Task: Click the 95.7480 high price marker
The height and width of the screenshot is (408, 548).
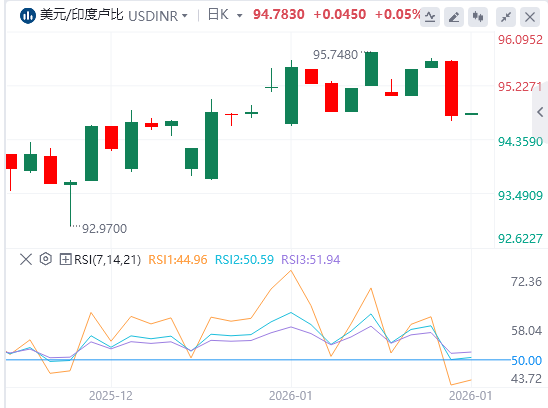Action: pos(335,55)
